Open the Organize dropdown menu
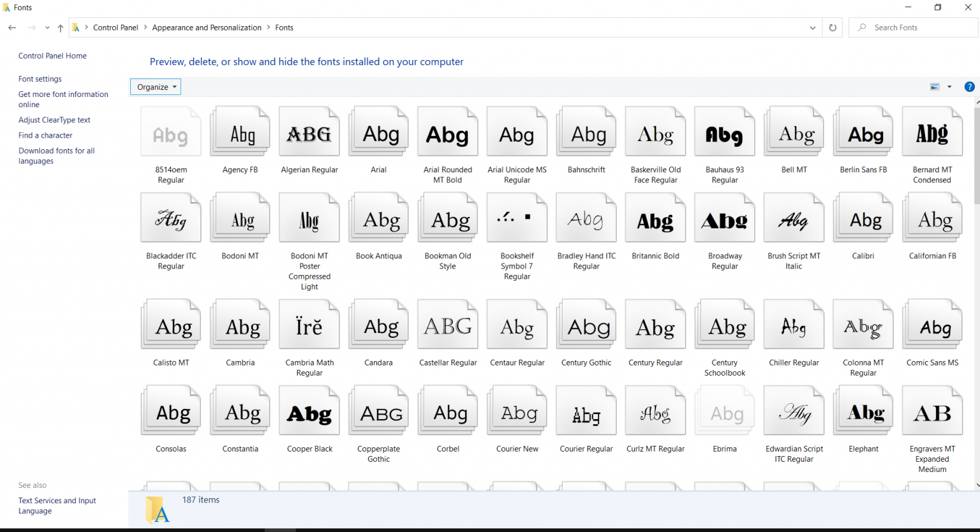980x532 pixels. click(155, 86)
